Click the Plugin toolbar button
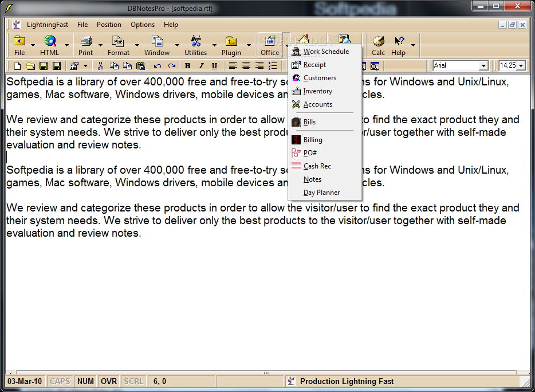Viewport: 535px width, 392px height. (231, 45)
